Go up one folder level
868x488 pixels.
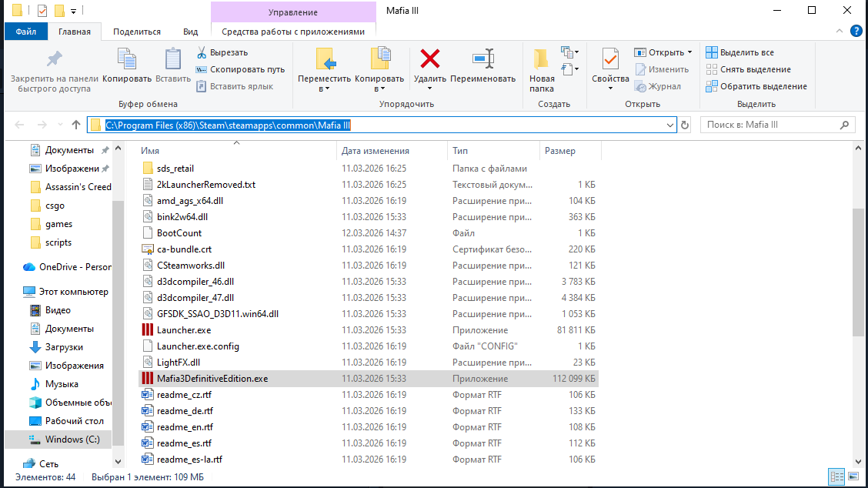pos(76,125)
